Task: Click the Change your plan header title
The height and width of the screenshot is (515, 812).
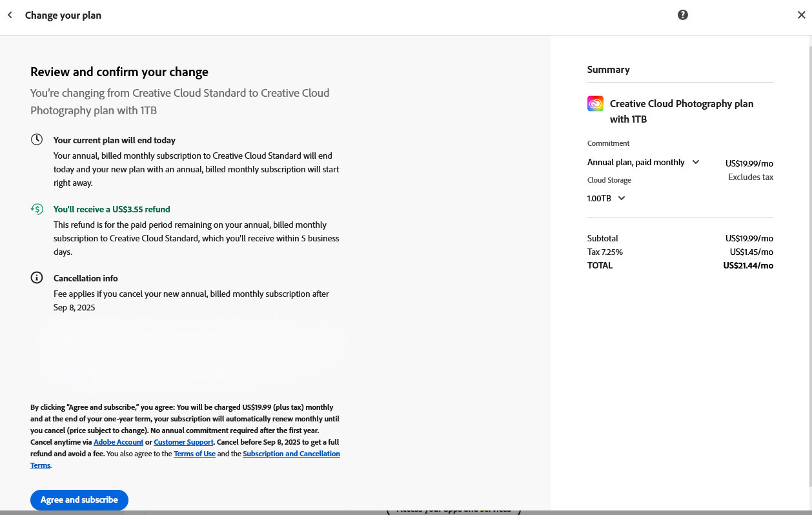Action: click(63, 15)
